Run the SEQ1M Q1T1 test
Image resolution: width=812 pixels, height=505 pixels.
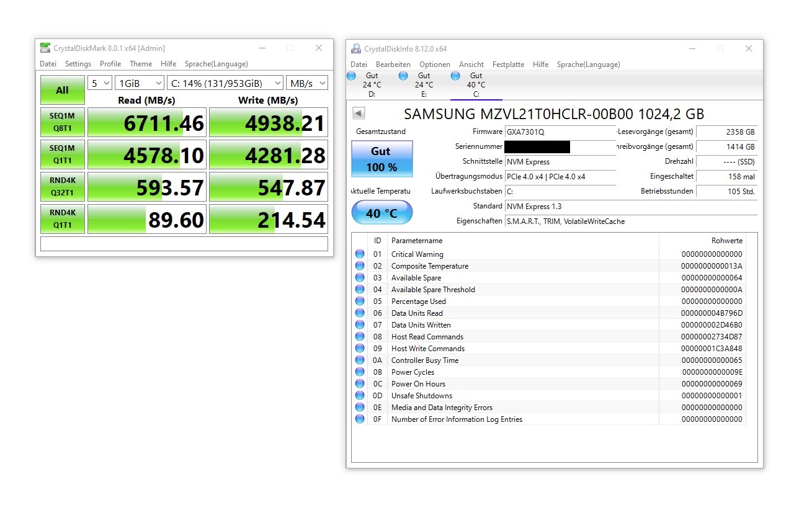[x=63, y=154]
